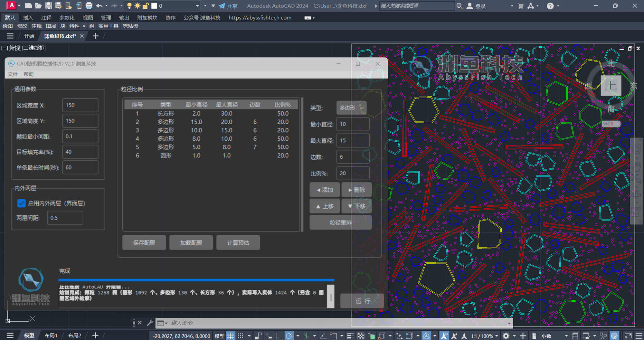Click the 区域宽度 X input field
The image size is (644, 340).
point(80,105)
